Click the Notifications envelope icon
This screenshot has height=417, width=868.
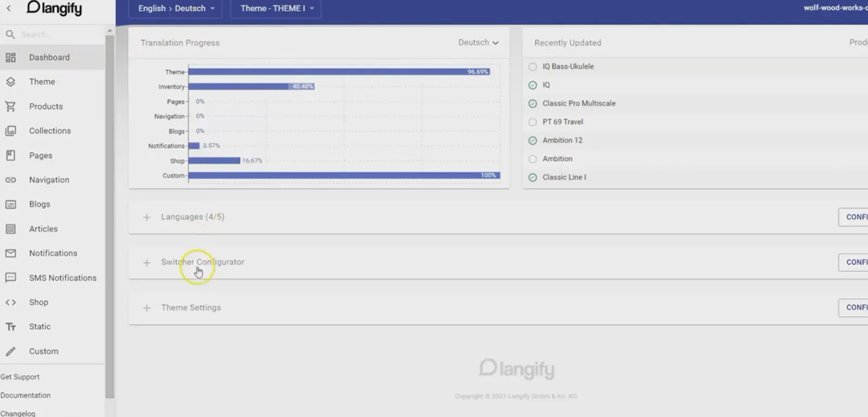10,253
